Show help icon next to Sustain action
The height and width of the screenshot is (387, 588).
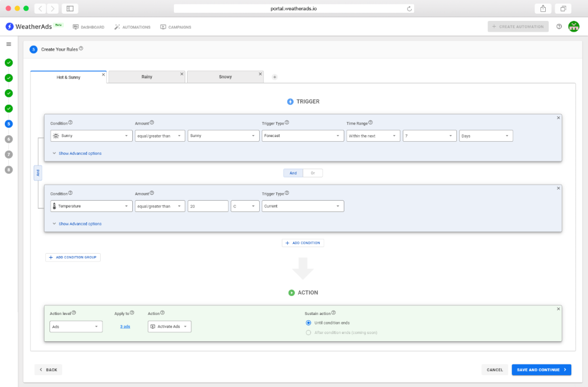click(334, 313)
